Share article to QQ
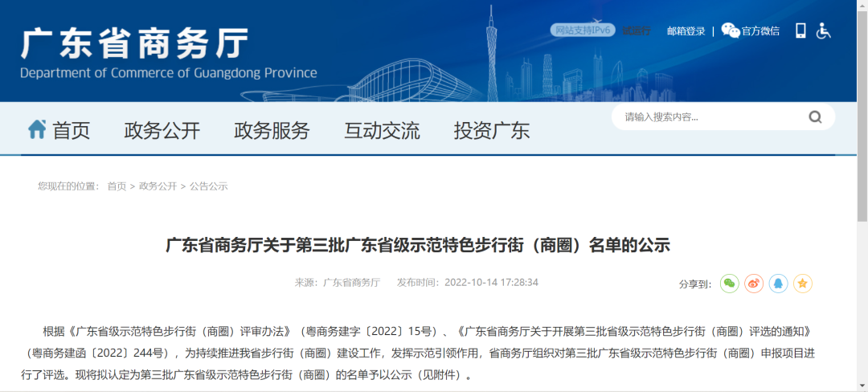This screenshot has height=392, width=868. [x=778, y=284]
